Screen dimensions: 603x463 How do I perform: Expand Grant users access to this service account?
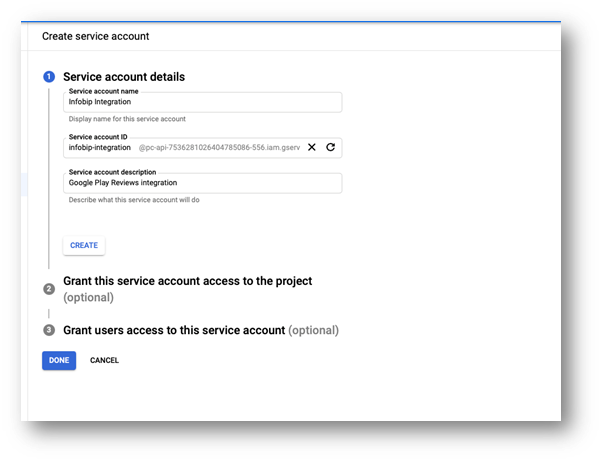[x=174, y=330]
